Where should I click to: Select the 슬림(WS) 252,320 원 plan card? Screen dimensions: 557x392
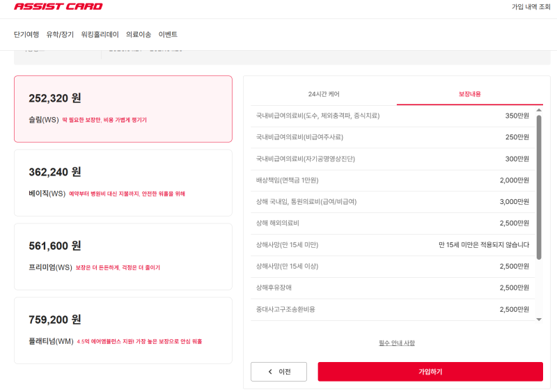coord(123,109)
